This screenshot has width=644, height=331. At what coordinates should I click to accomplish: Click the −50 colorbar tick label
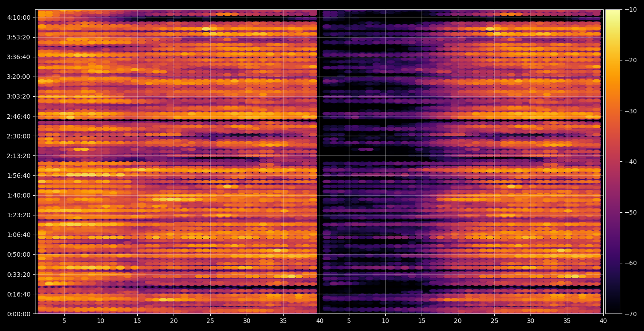630,212
